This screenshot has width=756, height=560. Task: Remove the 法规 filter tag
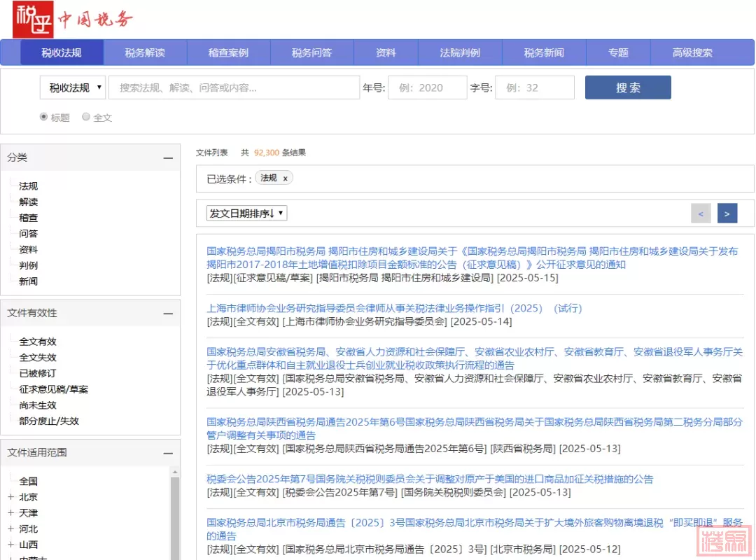[285, 178]
